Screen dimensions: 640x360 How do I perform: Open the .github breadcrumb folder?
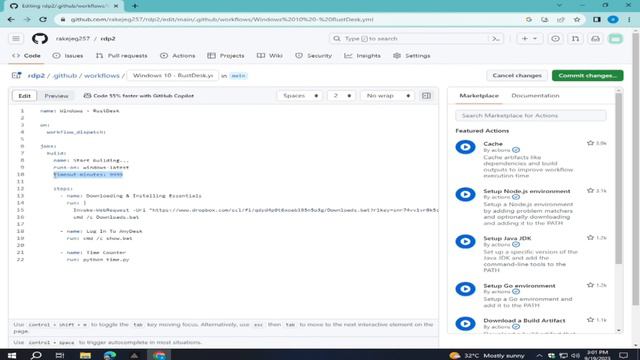65,76
